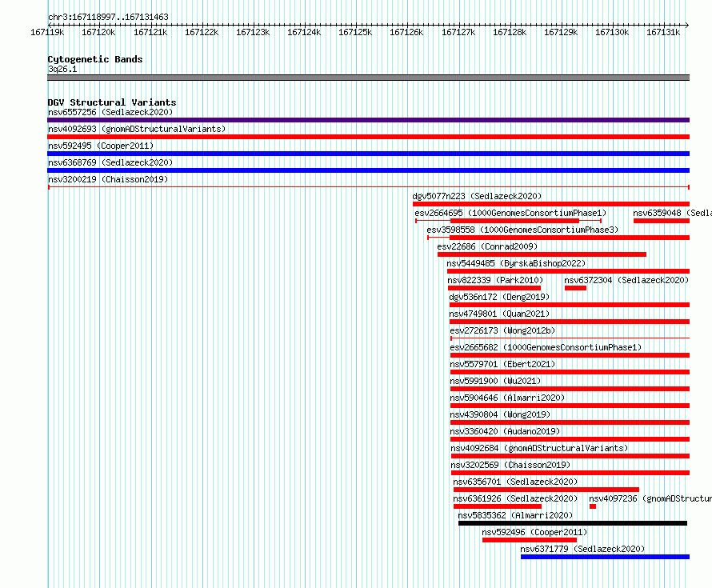Click nsv6361926 (Sedlazeck2020) label
Screen dimensions: 712x588
[x=515, y=498]
